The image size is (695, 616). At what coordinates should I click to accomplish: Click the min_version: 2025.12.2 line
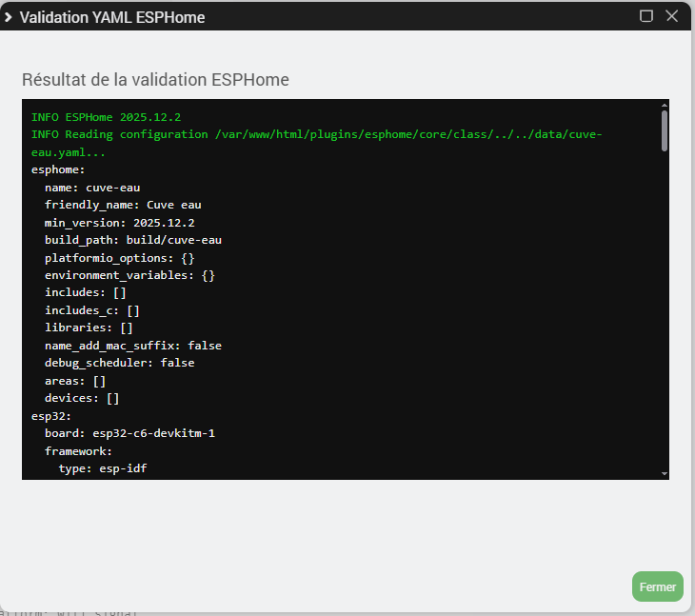119,223
